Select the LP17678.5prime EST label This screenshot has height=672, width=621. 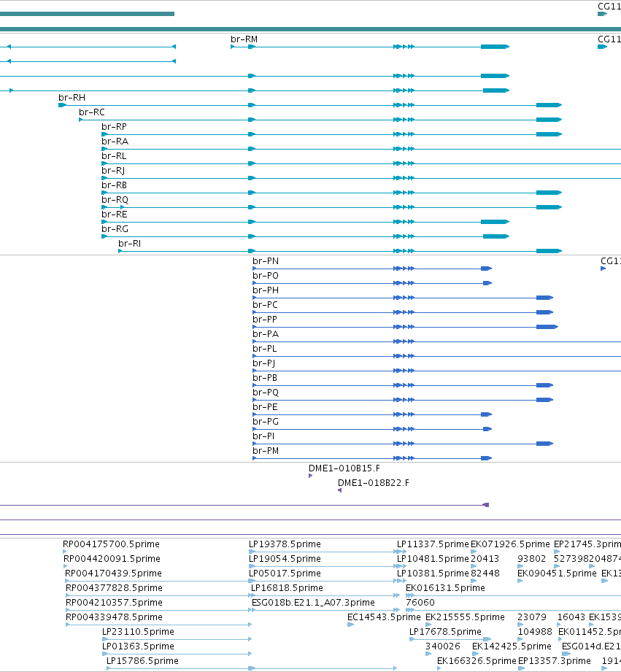point(445,632)
